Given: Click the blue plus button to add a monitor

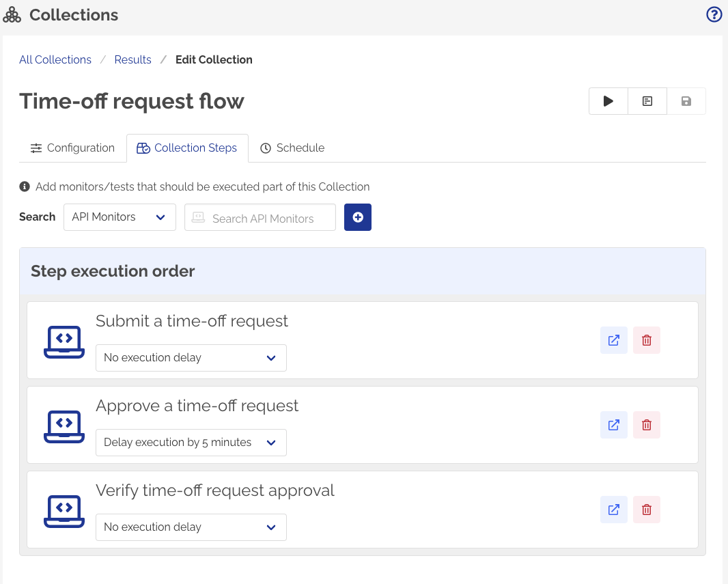Looking at the screenshot, I should [357, 217].
